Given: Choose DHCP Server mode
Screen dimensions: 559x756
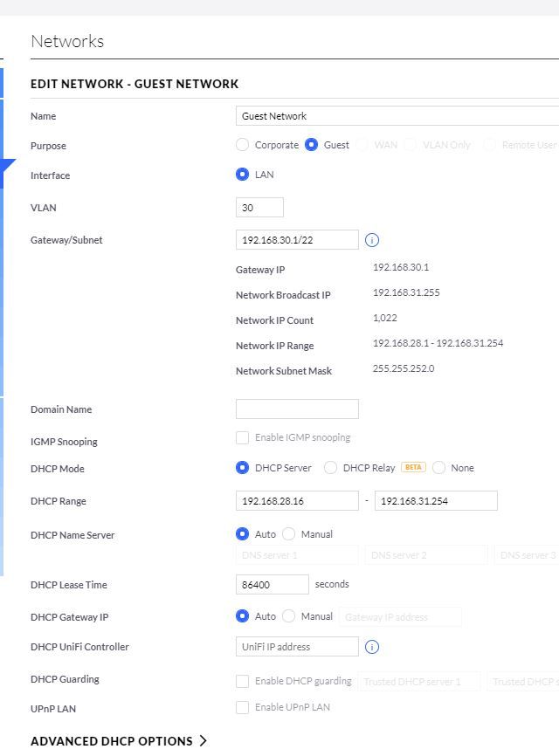Looking at the screenshot, I should point(242,468).
